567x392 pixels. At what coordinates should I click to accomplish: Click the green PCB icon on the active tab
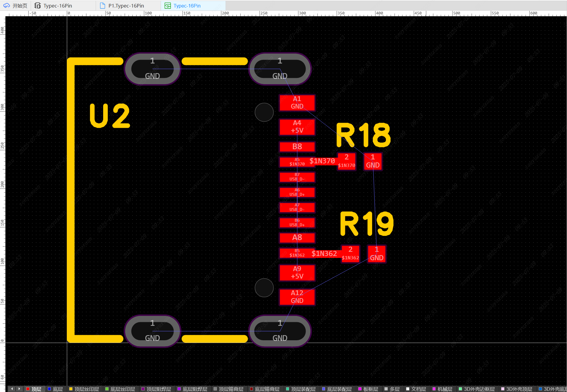tap(168, 6)
